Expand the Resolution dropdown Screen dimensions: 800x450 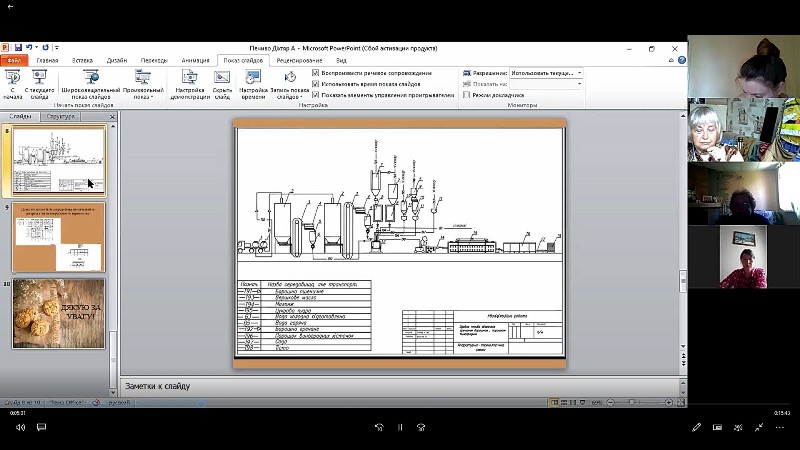579,73
